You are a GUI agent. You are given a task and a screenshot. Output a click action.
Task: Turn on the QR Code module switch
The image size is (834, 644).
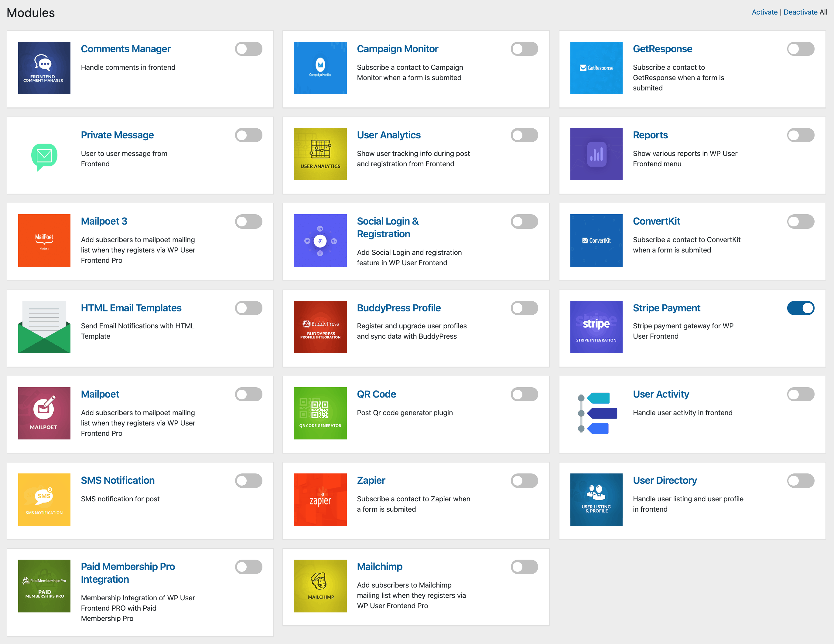pyautogui.click(x=525, y=395)
